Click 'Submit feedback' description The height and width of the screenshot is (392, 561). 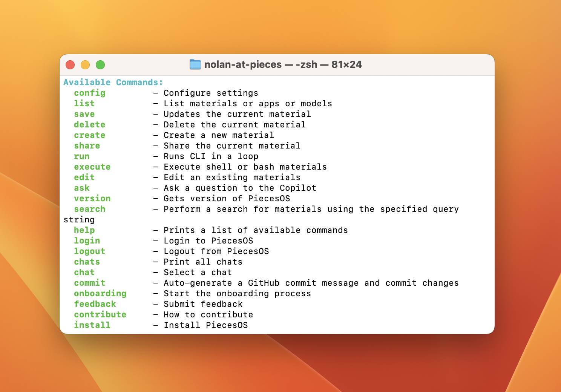[x=203, y=304]
